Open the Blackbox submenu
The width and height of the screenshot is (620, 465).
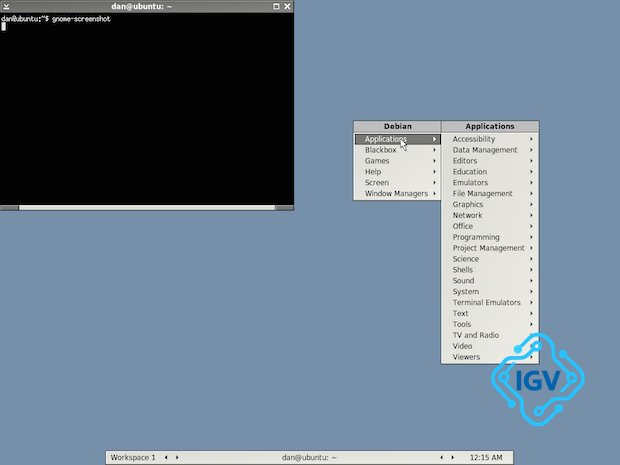pos(397,150)
